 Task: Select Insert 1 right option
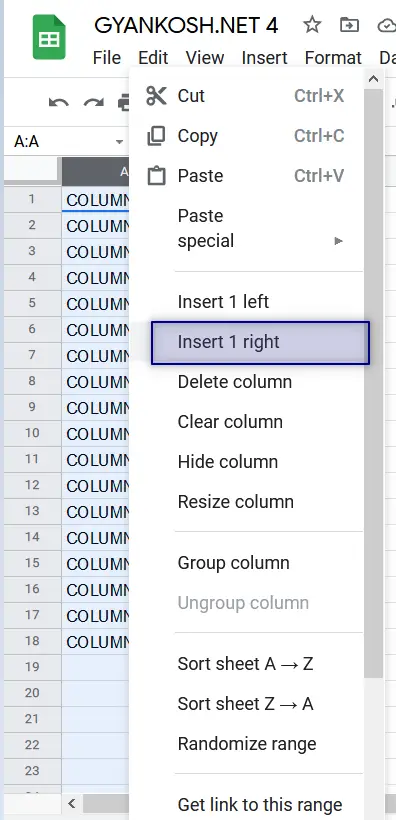pos(261,343)
